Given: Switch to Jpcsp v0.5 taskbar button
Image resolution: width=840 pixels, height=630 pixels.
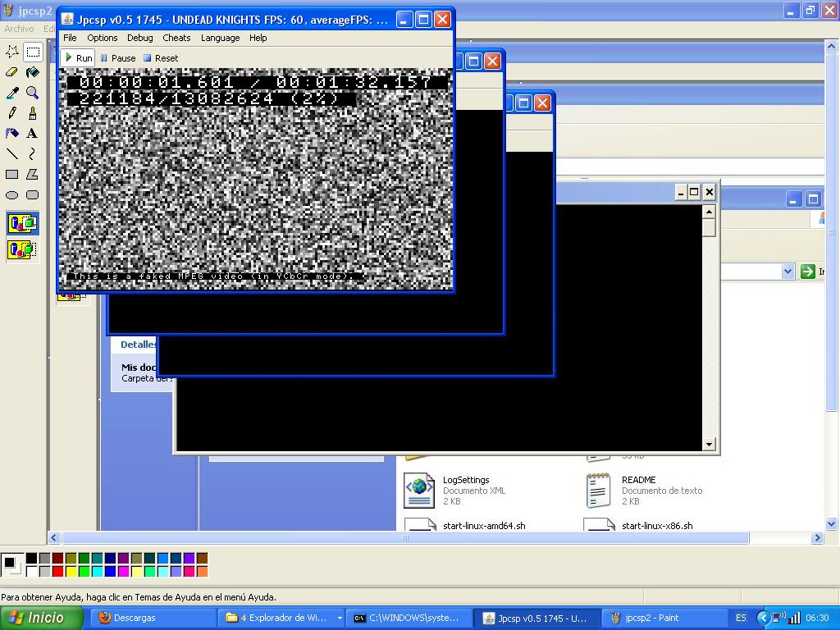Looking at the screenshot, I should (x=537, y=618).
